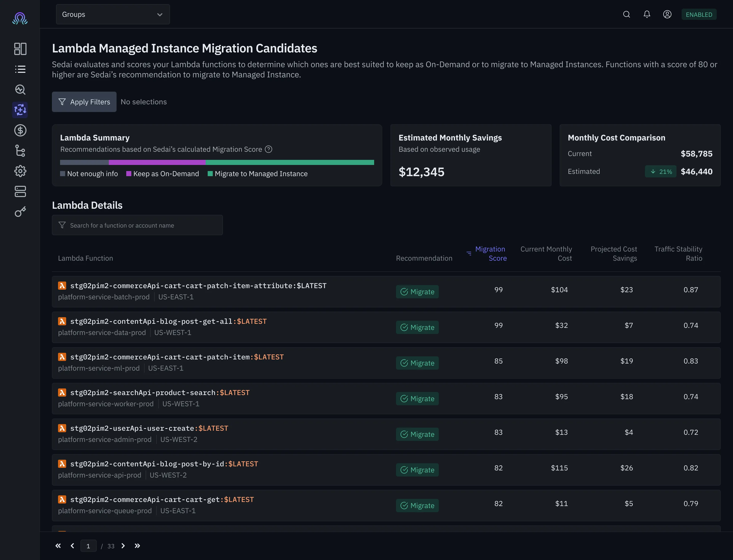Viewport: 733px width, 560px height.
Task: Open the branch topology sidebar icon
Action: point(20,151)
